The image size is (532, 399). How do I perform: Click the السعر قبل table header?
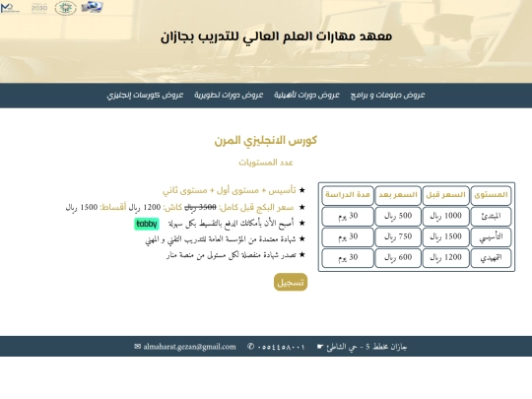point(446,195)
